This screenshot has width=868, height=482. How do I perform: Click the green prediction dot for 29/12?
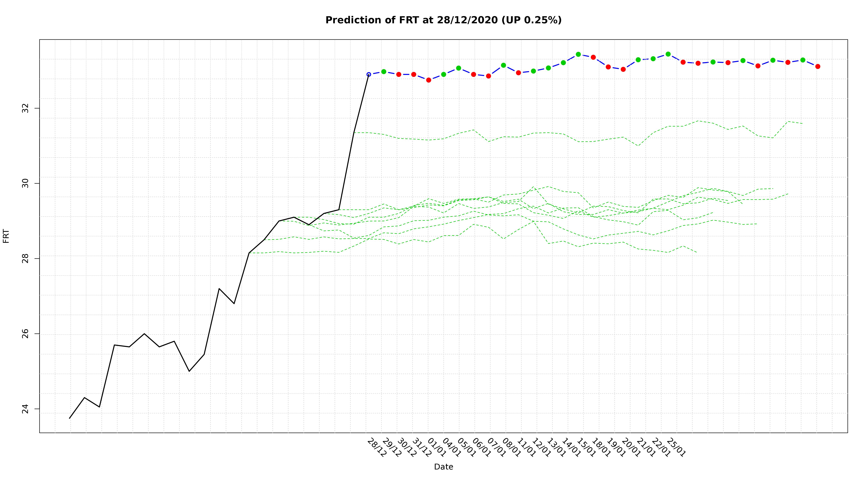[x=384, y=72]
